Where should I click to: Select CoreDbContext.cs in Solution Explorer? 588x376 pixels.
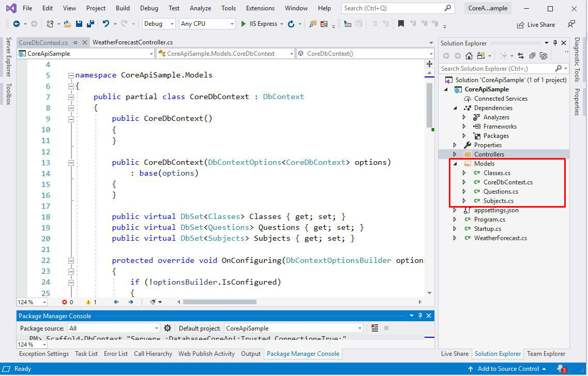point(508,182)
